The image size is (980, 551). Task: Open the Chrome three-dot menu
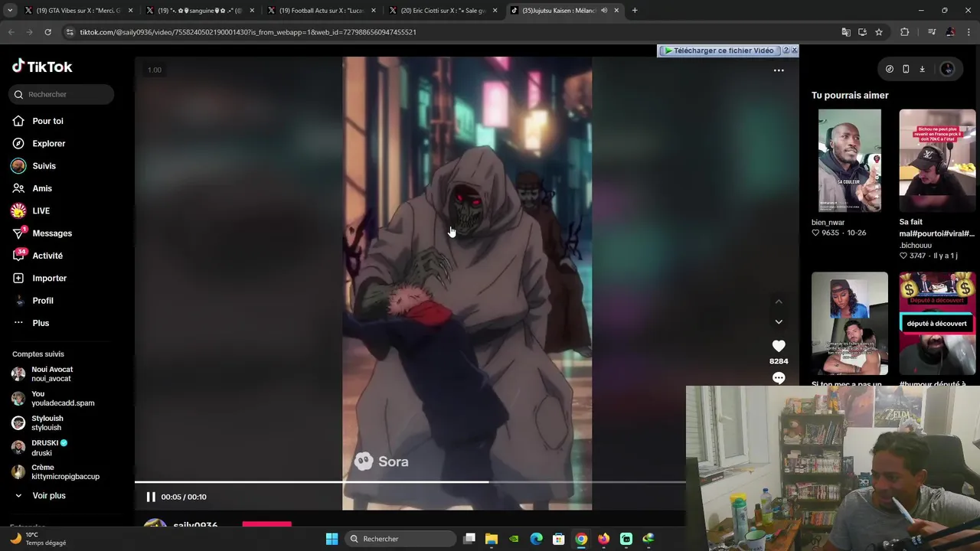[969, 32]
